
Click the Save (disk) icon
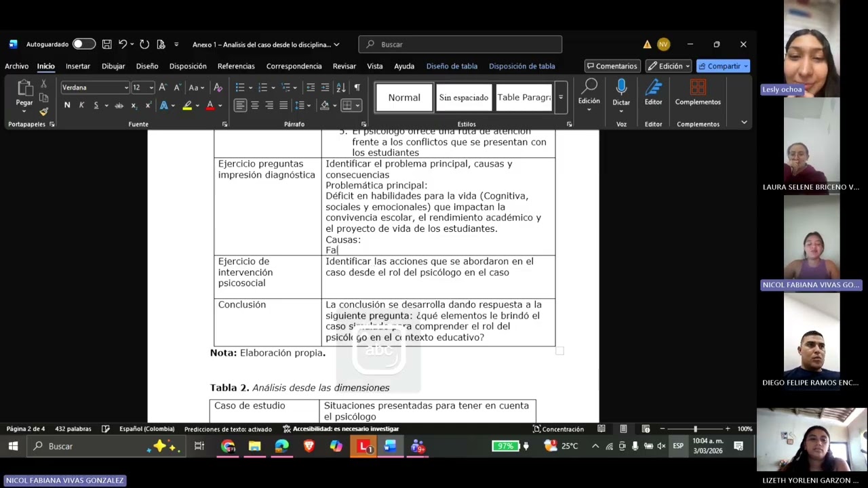[x=106, y=44]
